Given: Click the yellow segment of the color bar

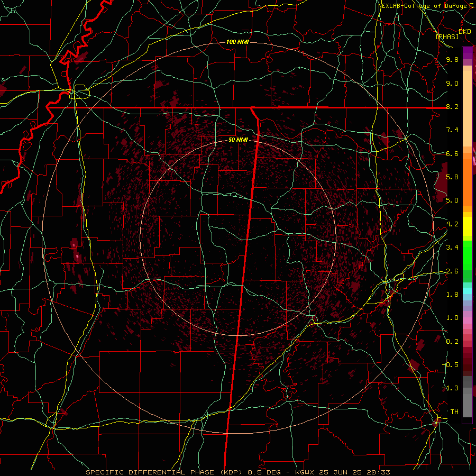Looking at the screenshot, I should pyautogui.click(x=467, y=226).
